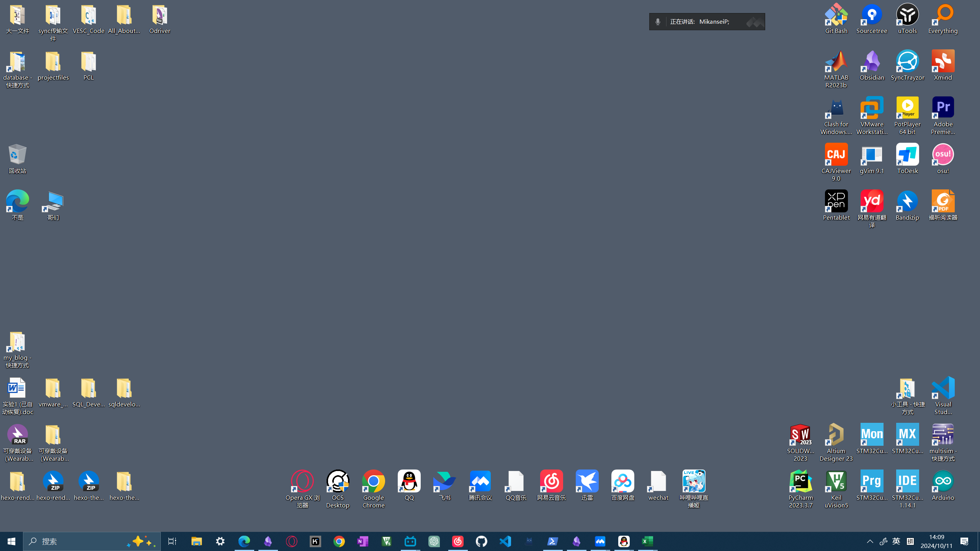Select the Odriver RAR archive
Screen dimensions: 980x551
pos(160,19)
